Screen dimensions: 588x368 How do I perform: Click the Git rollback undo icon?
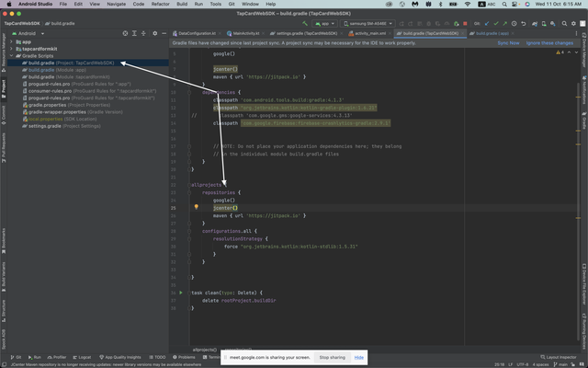pyautogui.click(x=523, y=23)
